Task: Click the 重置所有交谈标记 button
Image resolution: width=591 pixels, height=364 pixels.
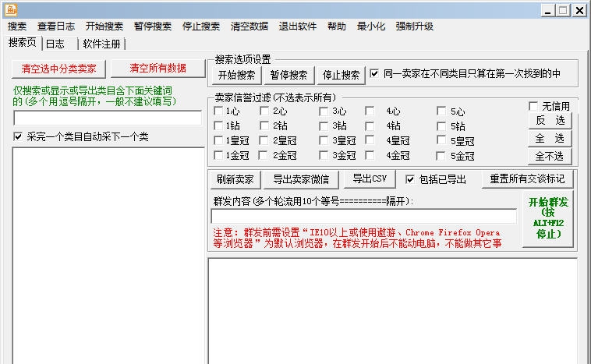Action: point(527,178)
